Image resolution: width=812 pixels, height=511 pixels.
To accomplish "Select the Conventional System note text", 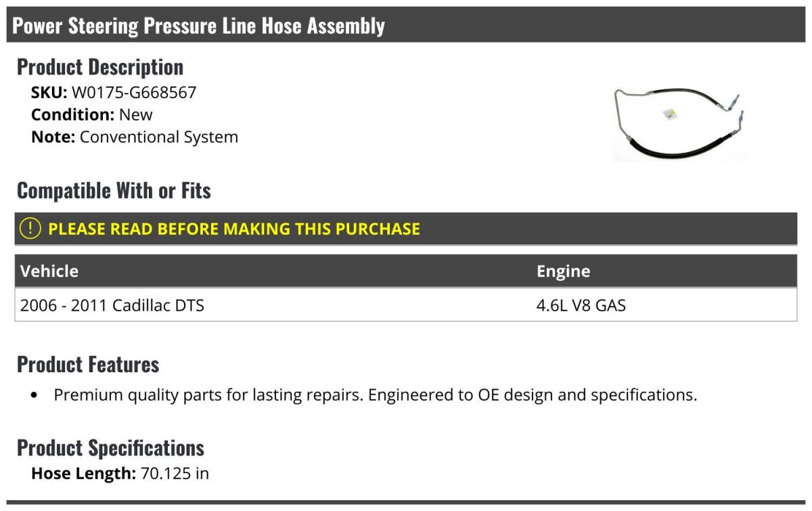I will pos(159,137).
